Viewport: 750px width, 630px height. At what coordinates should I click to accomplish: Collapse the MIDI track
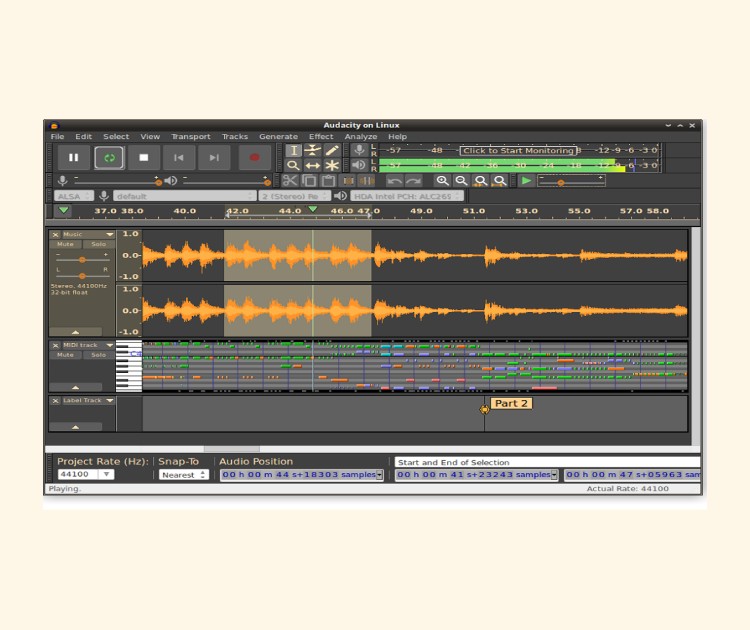click(76, 387)
